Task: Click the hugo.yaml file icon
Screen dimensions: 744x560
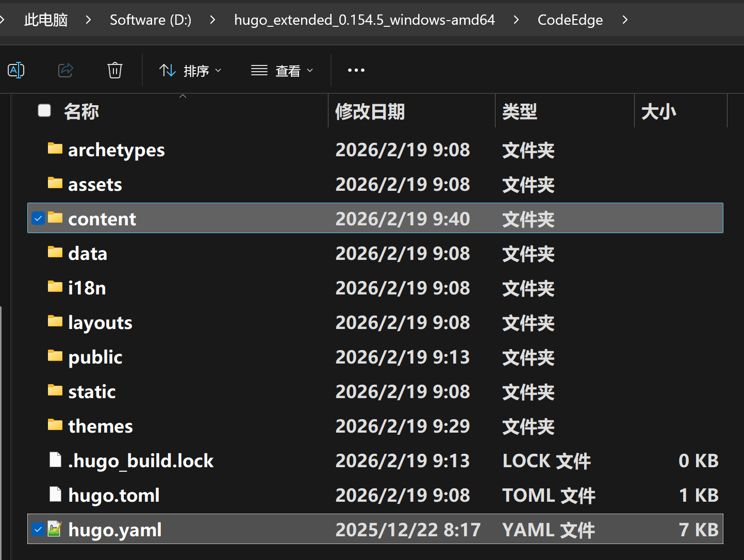Action: 55,529
